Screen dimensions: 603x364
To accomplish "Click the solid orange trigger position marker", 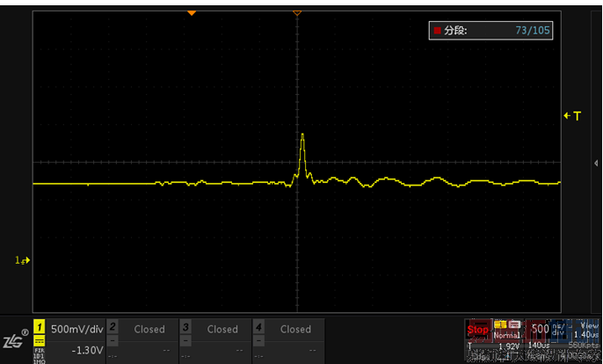I will click(192, 13).
